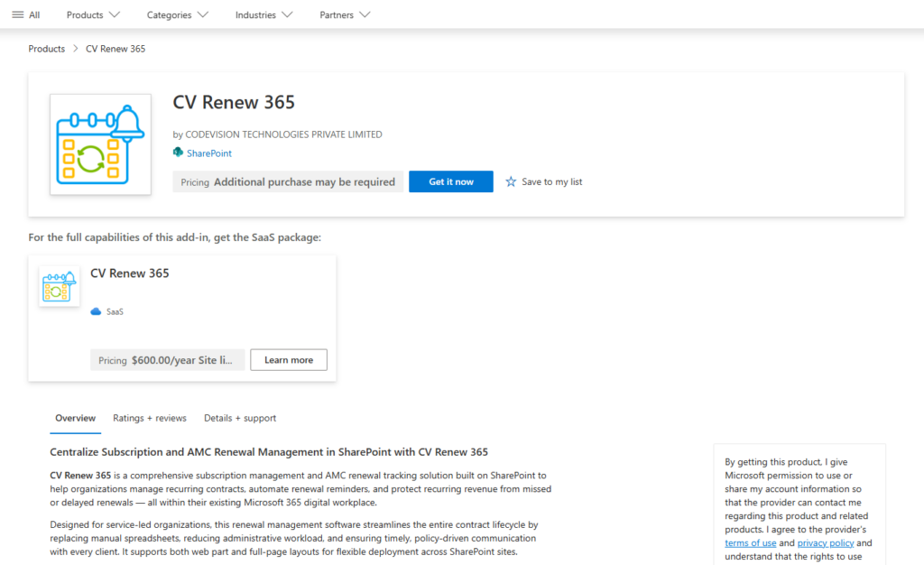Image resolution: width=924 pixels, height=565 pixels.
Task: Open the privacy policy link
Action: pyautogui.click(x=825, y=543)
